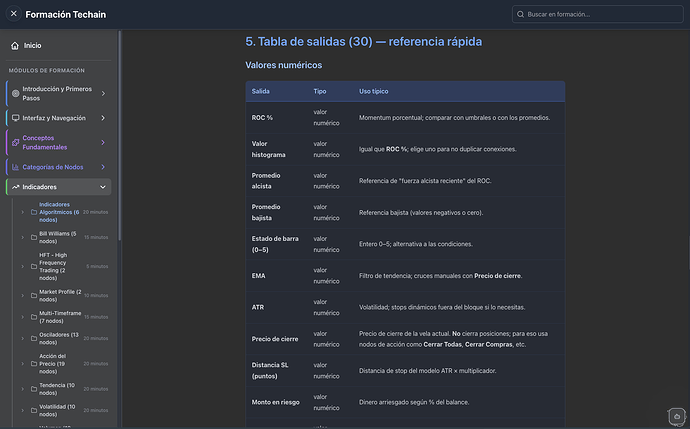Click the search magnifier icon
Screen dimensions: 690x429
(x=520, y=15)
